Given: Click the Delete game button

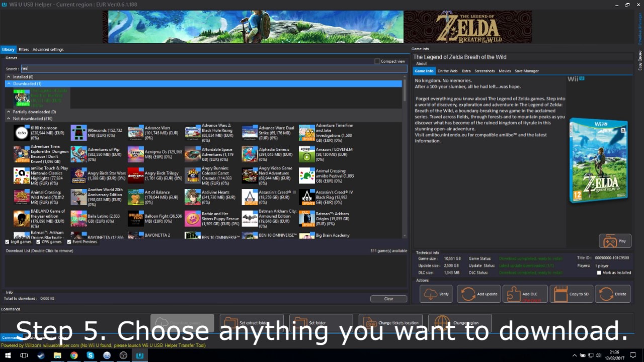Looking at the screenshot, I should [x=612, y=294].
